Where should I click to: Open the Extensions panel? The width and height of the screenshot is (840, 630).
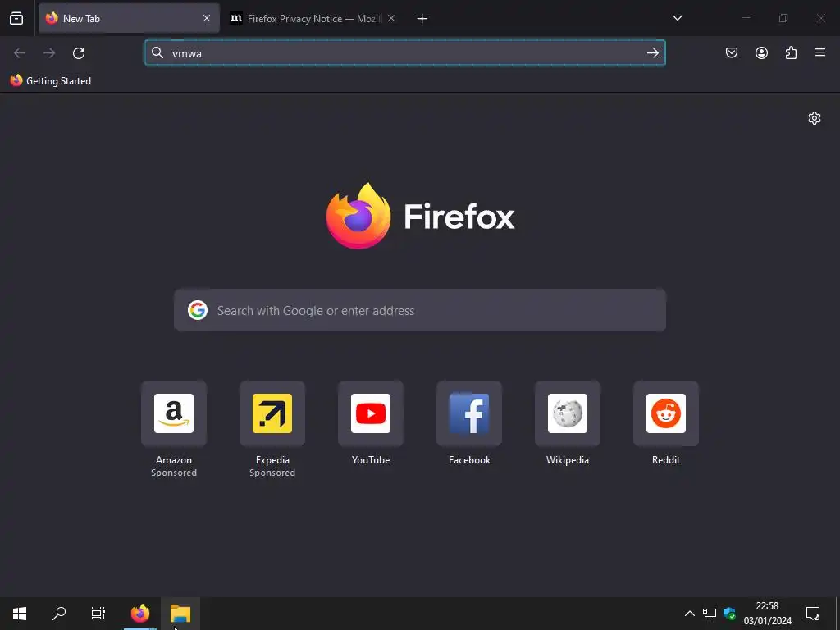(791, 52)
